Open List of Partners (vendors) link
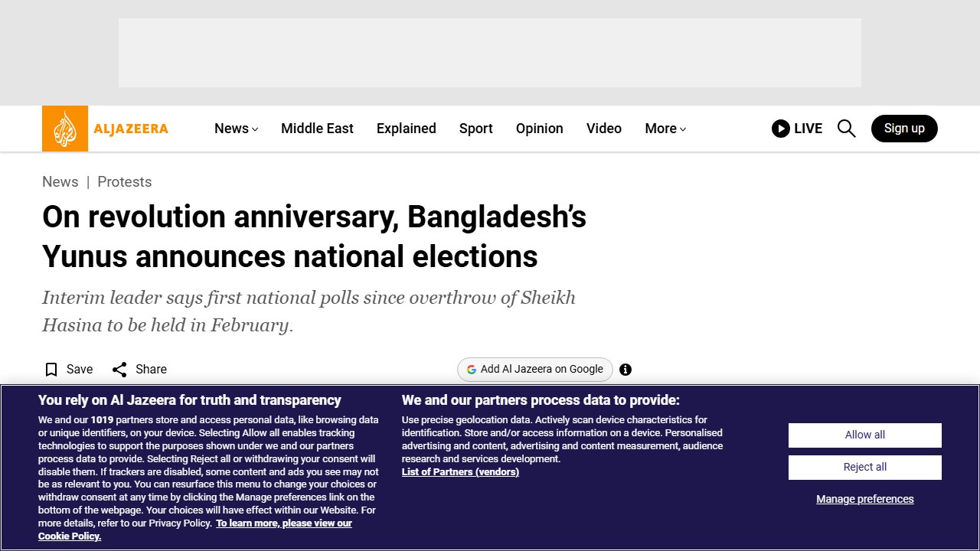Screen dimensions: 980x551 tap(460, 472)
